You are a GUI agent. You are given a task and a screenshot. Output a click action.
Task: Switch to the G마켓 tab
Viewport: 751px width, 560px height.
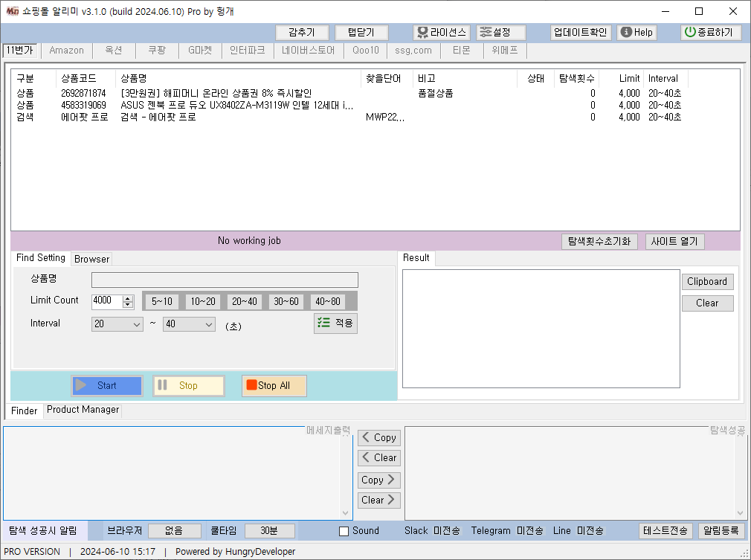(x=200, y=51)
